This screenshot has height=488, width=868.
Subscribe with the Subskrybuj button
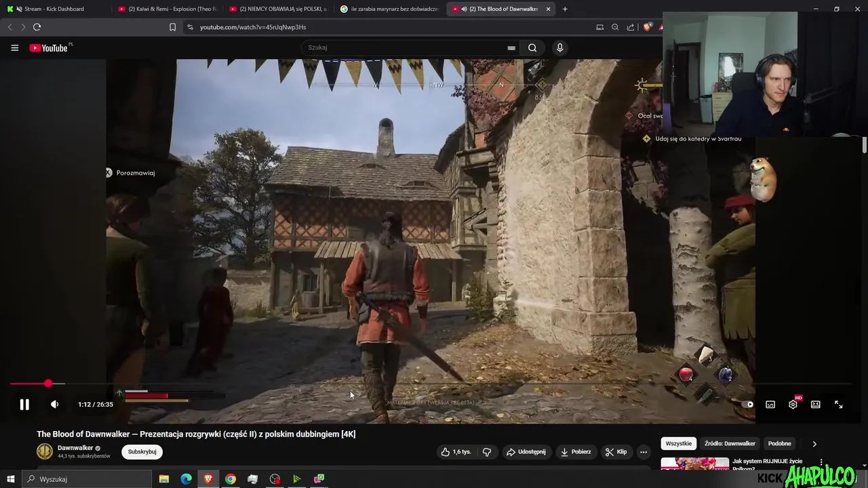click(142, 452)
